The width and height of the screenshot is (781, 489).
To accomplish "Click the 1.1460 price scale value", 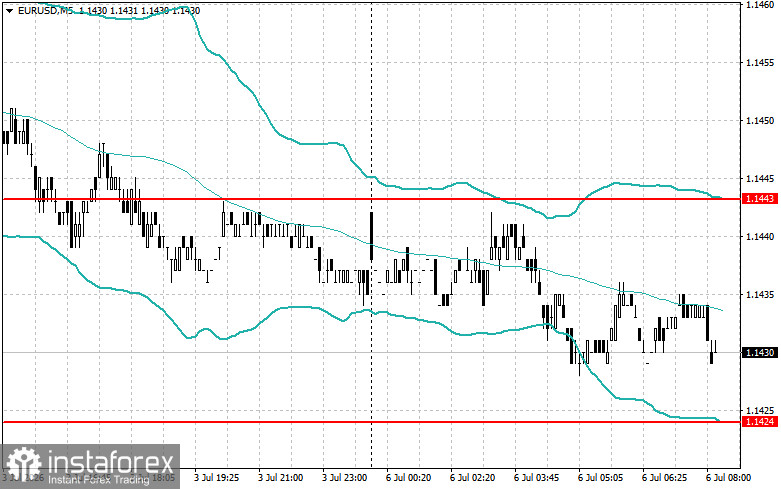I will 760,4.
